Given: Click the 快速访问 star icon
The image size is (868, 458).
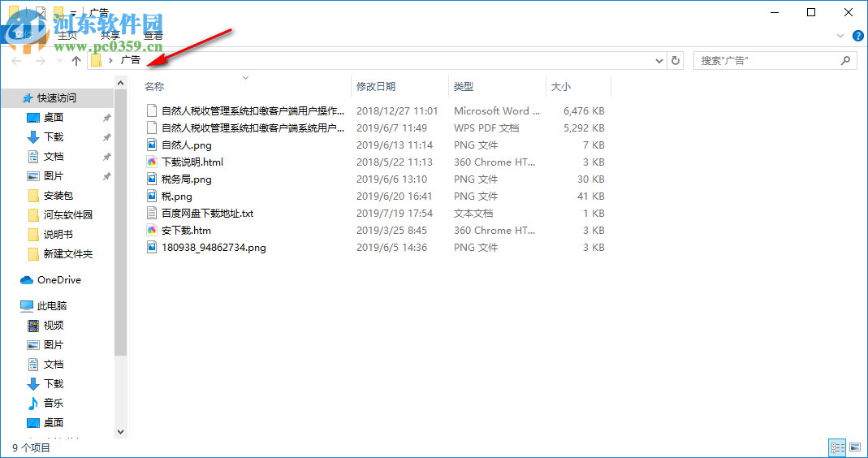Looking at the screenshot, I should tap(27, 98).
